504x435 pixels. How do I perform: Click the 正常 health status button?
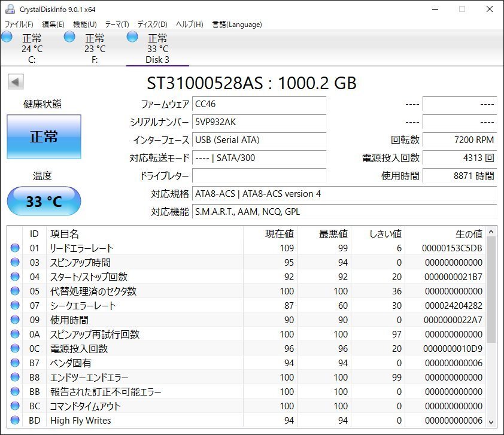(44, 136)
